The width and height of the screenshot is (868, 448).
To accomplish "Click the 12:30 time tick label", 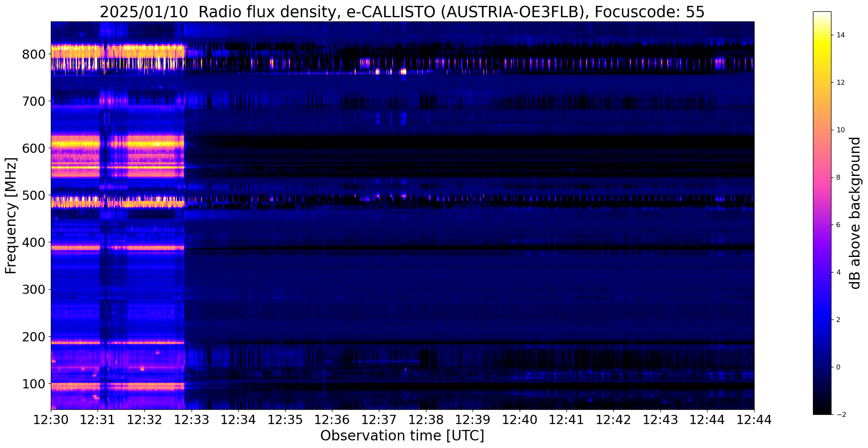I will [x=51, y=420].
